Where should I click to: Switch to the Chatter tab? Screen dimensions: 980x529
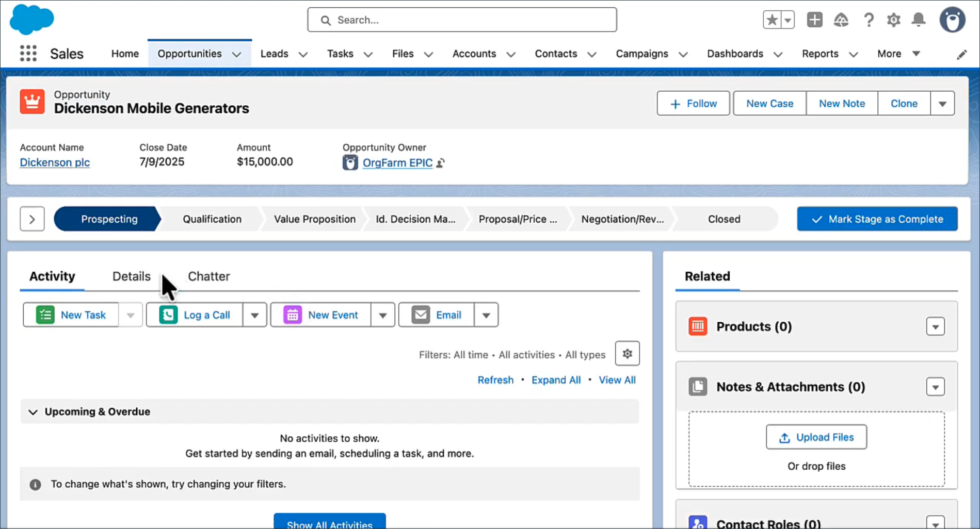point(208,276)
